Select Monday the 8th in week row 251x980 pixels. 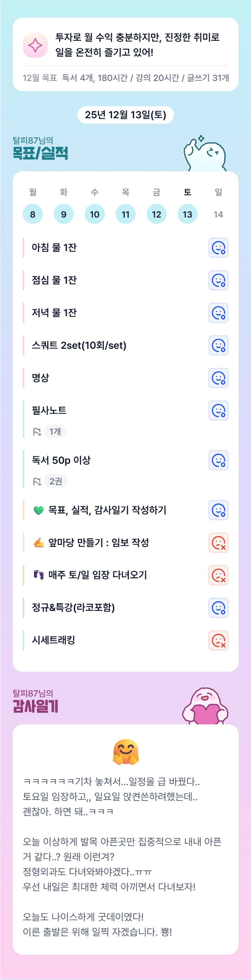pos(33,214)
